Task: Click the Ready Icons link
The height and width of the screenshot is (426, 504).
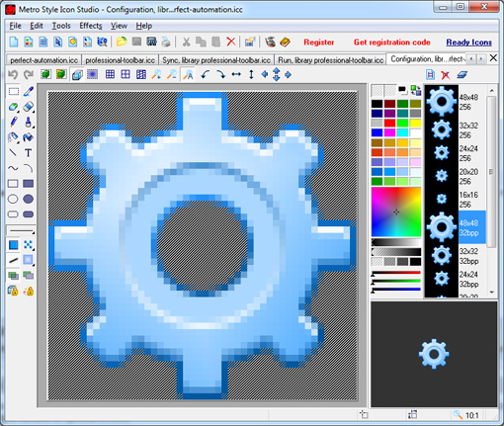Action: pyautogui.click(x=469, y=43)
